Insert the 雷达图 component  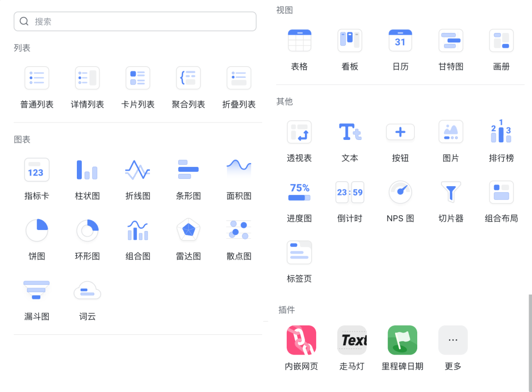click(188, 229)
